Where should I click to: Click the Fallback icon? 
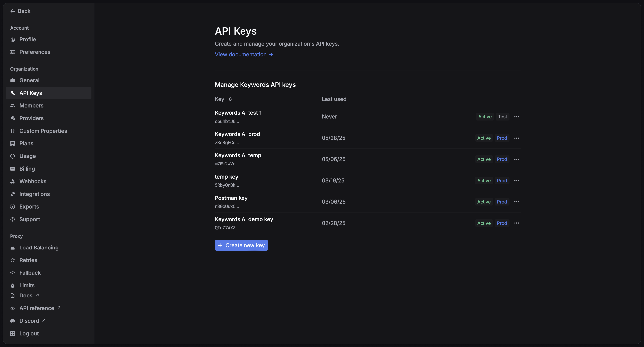point(12,273)
